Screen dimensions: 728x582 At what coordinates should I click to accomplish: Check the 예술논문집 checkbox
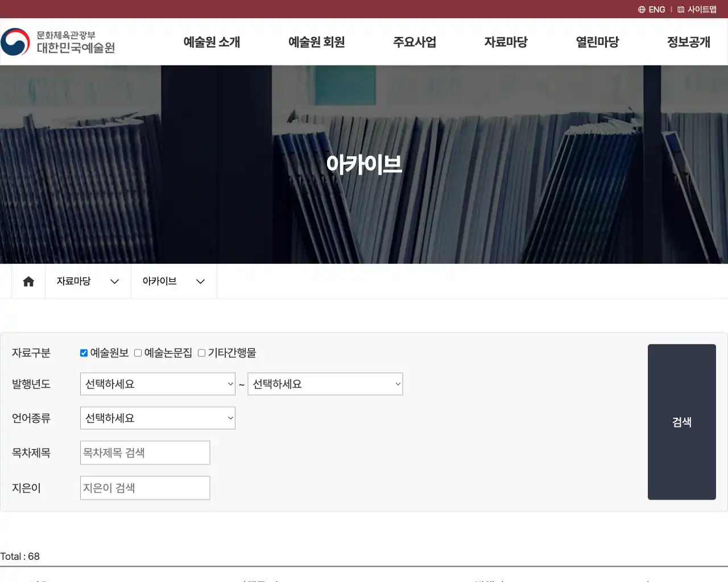pyautogui.click(x=138, y=352)
